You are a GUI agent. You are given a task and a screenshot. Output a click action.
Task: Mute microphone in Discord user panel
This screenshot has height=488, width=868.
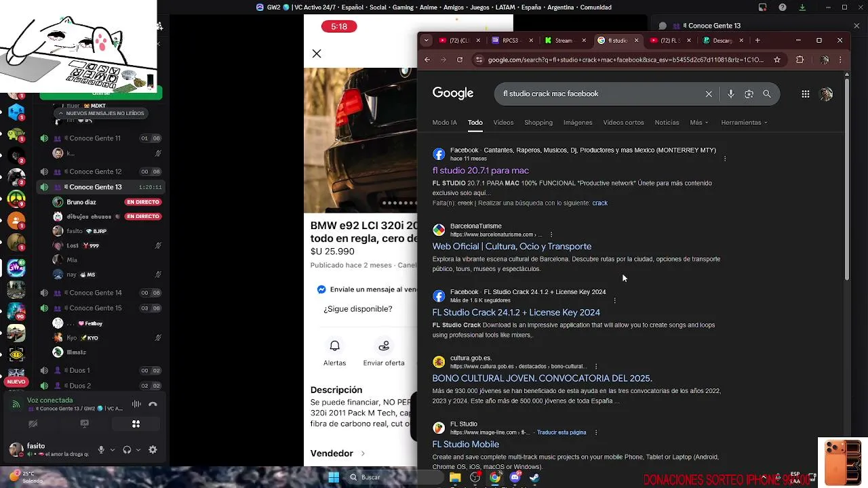[x=101, y=449]
